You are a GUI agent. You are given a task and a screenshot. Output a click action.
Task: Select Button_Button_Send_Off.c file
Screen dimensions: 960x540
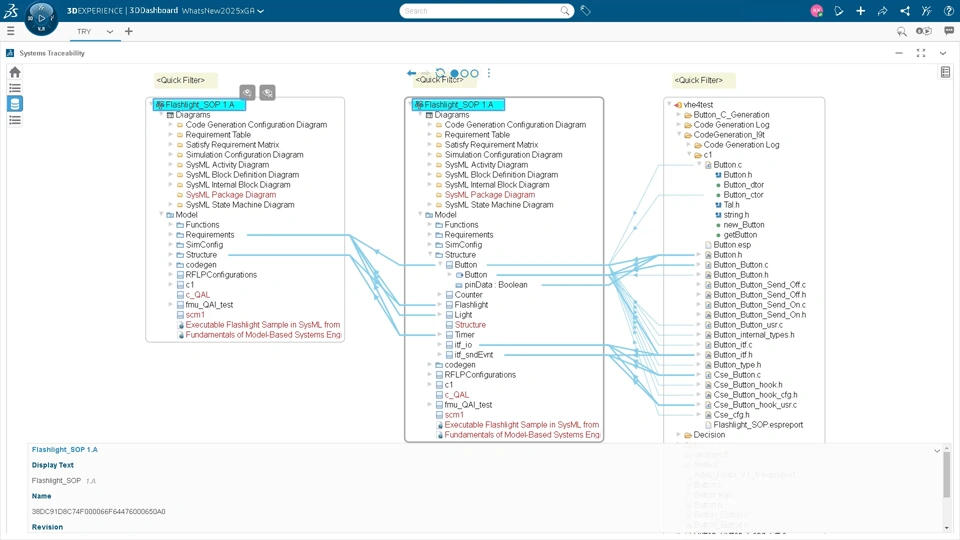point(759,285)
